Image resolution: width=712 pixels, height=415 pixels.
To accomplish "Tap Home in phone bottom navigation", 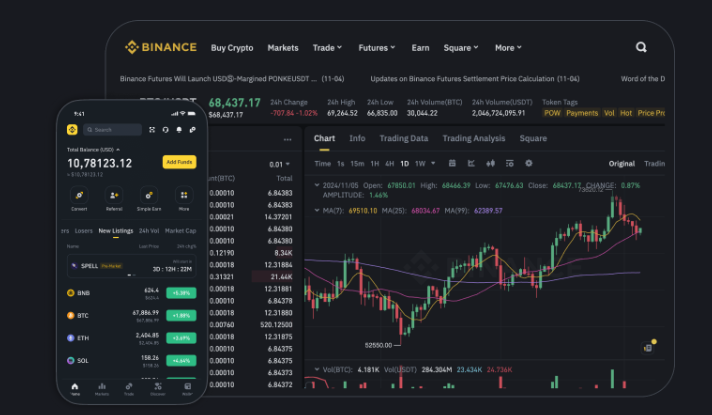I will pyautogui.click(x=75, y=389).
